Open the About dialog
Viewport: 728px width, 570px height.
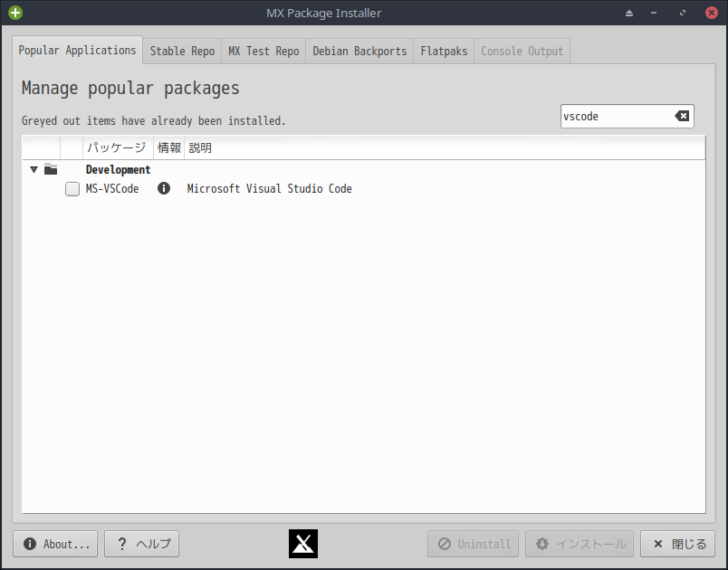(x=55, y=544)
